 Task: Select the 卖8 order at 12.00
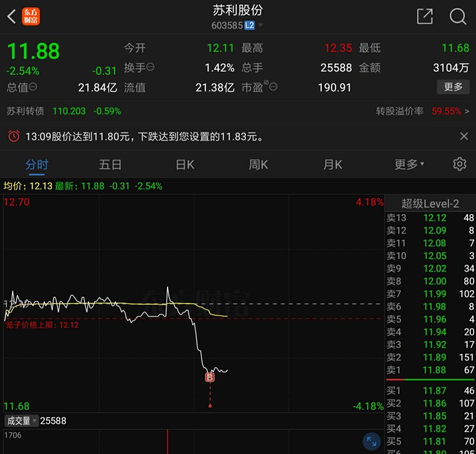tap(430, 281)
